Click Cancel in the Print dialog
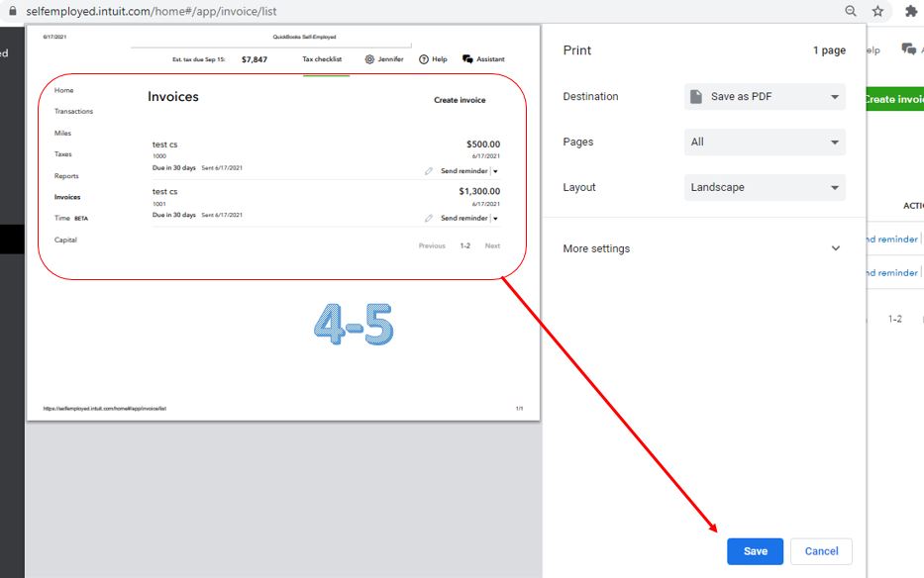 click(x=821, y=551)
